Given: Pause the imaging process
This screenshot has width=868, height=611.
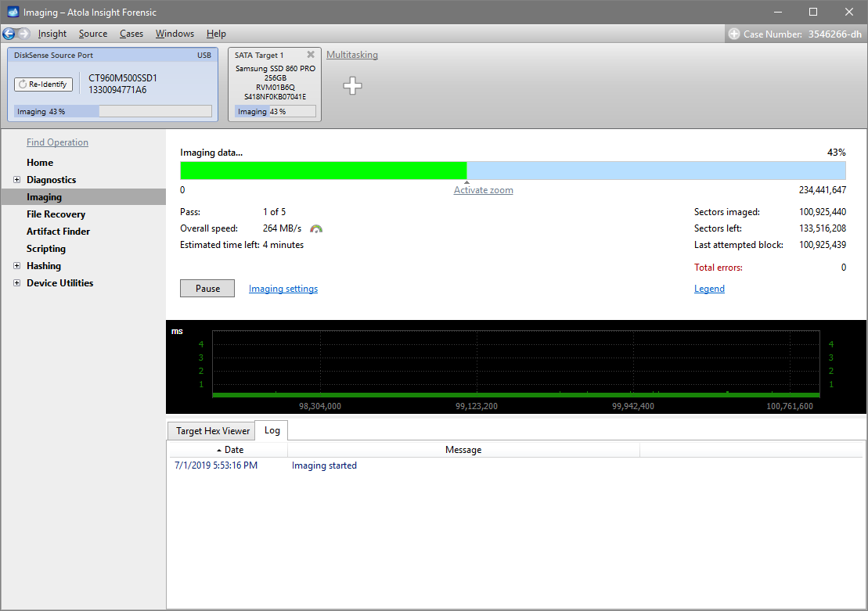Looking at the screenshot, I should pyautogui.click(x=207, y=289).
